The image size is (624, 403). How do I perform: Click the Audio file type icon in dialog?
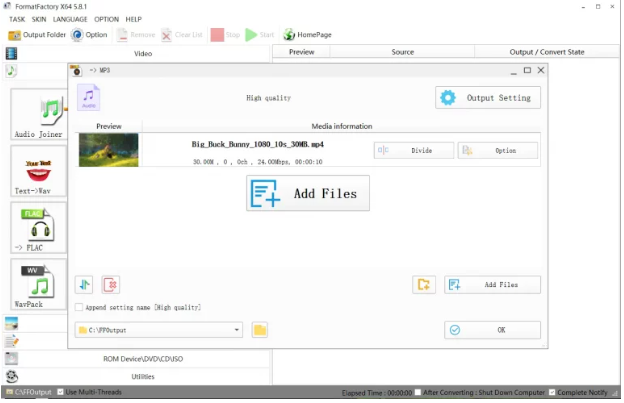pos(88,97)
